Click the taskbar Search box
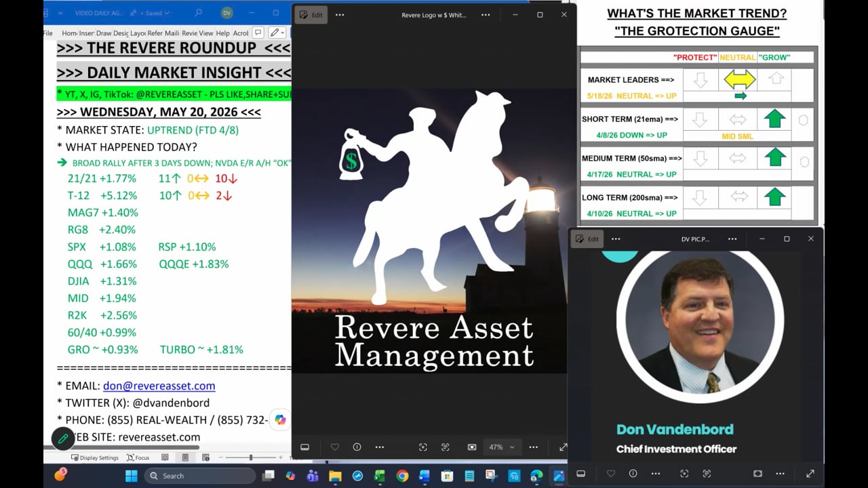The image size is (868, 488). (x=199, y=476)
